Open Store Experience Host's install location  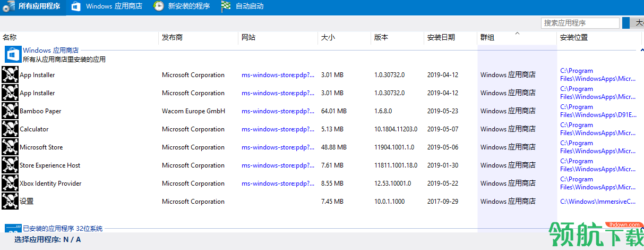click(x=598, y=165)
